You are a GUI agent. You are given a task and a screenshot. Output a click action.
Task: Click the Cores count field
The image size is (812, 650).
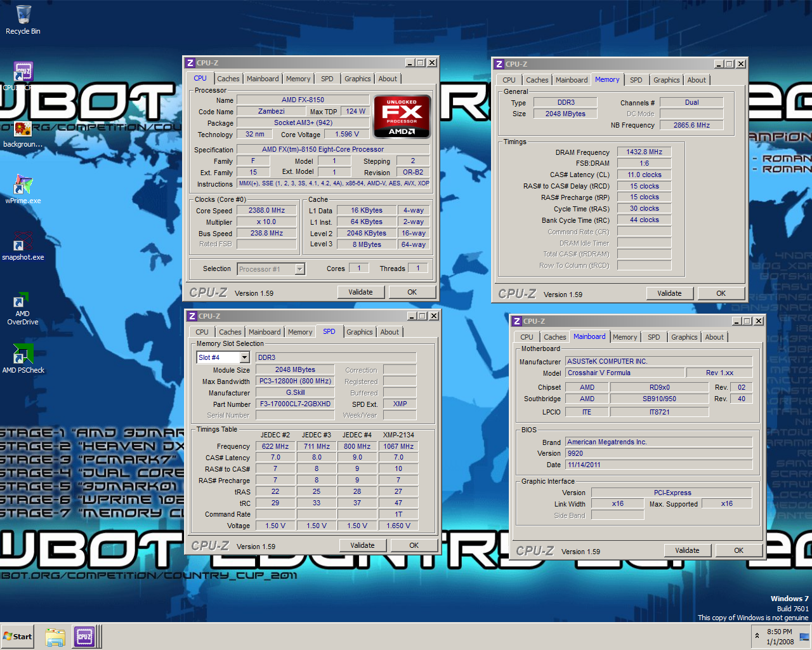click(358, 268)
